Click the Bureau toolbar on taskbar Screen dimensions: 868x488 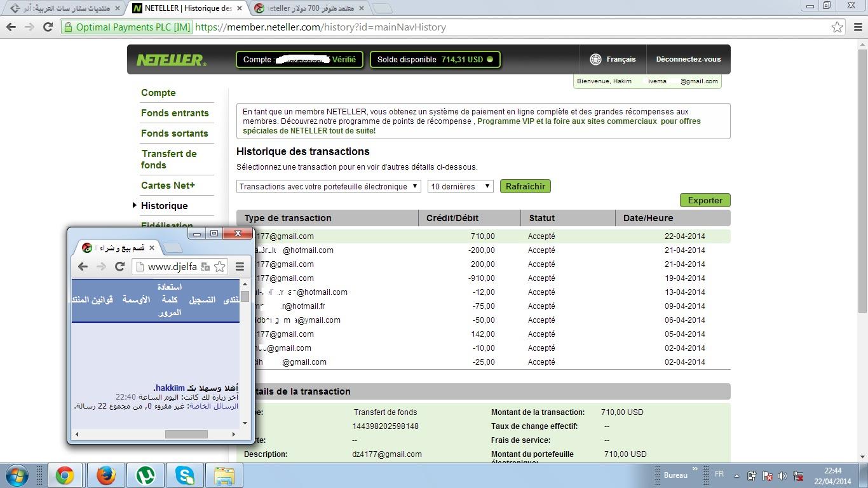(x=675, y=475)
